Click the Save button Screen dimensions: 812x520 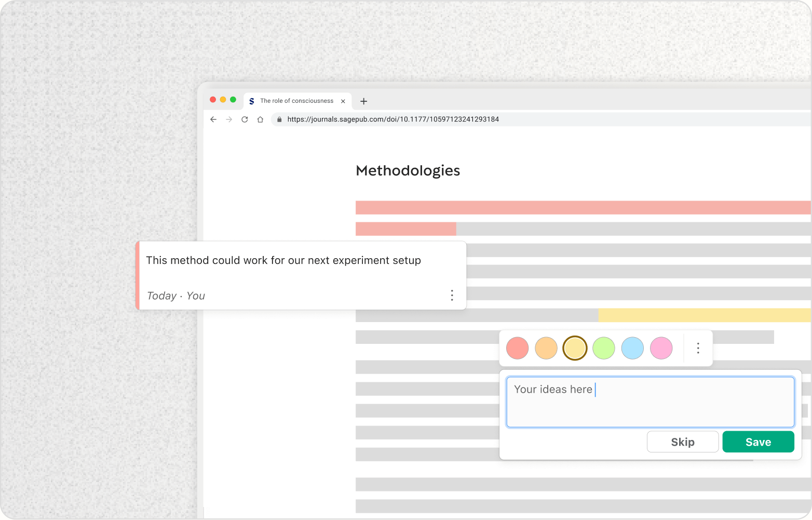(758, 442)
